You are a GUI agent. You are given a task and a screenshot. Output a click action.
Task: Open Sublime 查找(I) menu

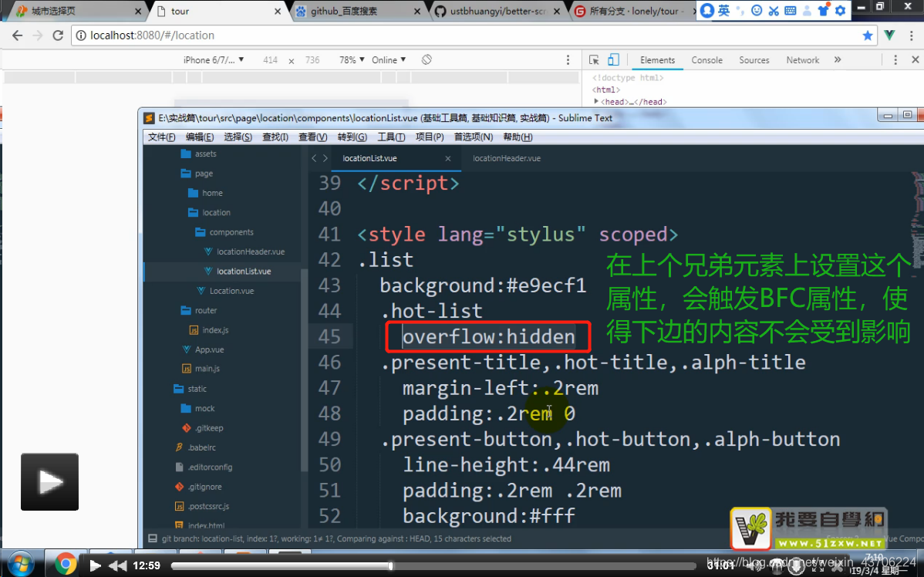[x=275, y=137]
